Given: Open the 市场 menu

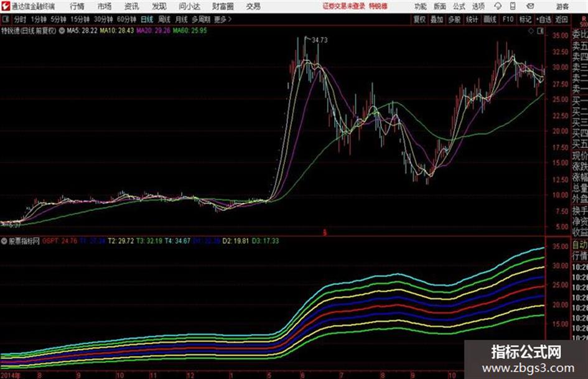Looking at the screenshot, I should (105, 6).
